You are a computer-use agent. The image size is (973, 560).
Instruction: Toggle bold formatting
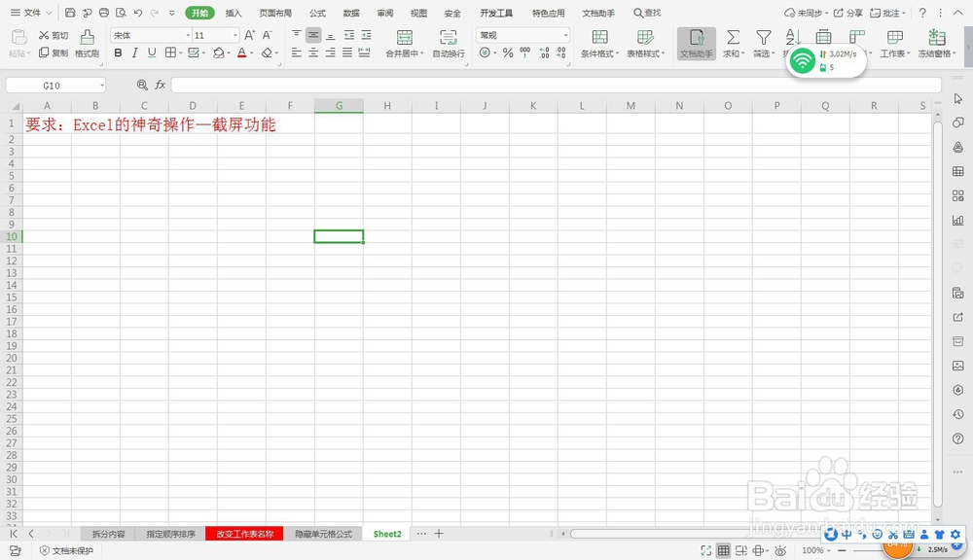pos(118,52)
